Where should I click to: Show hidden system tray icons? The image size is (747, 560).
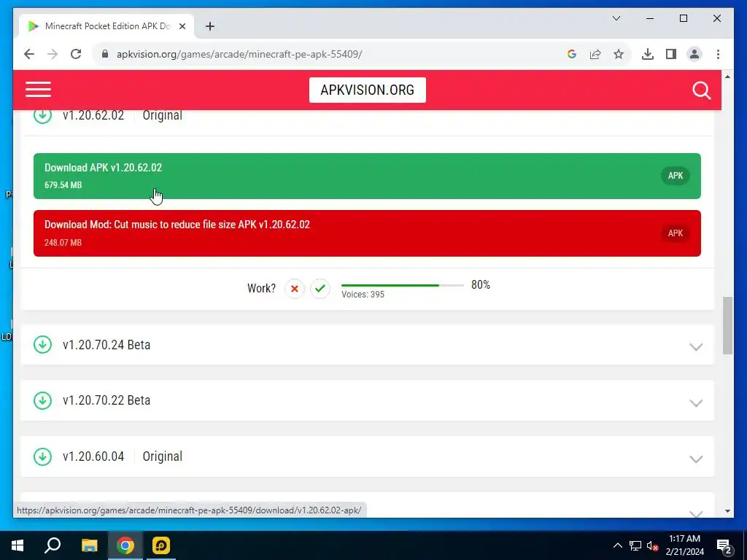pos(617,545)
